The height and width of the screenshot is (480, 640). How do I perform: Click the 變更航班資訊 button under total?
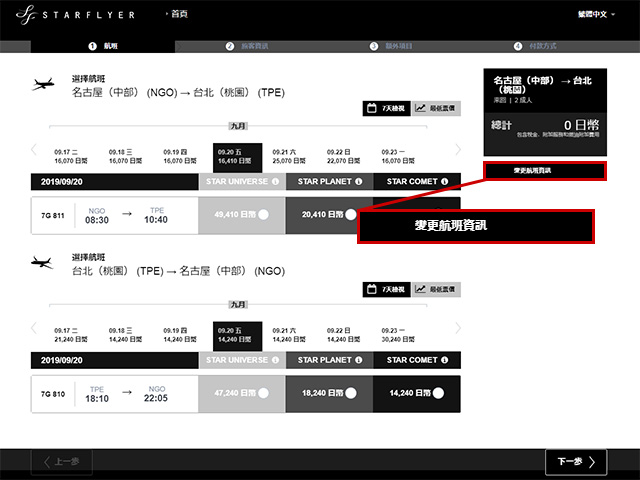(545, 171)
